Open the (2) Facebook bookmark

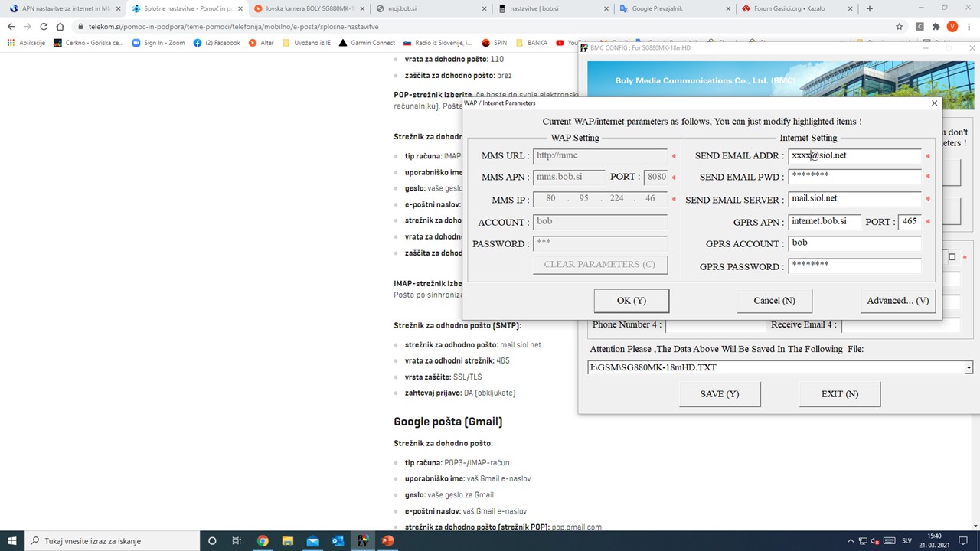pyautogui.click(x=217, y=43)
